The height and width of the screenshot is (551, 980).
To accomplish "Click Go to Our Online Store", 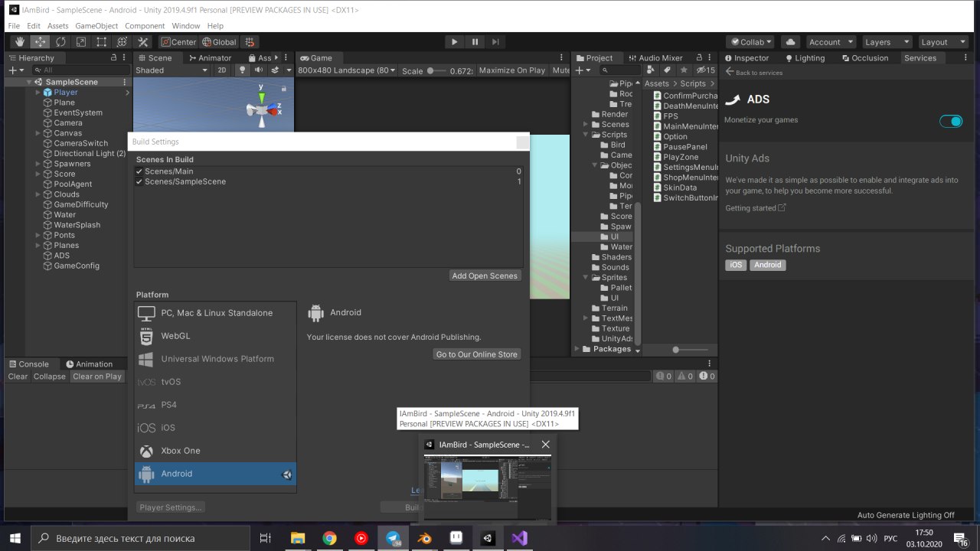I will (x=477, y=354).
